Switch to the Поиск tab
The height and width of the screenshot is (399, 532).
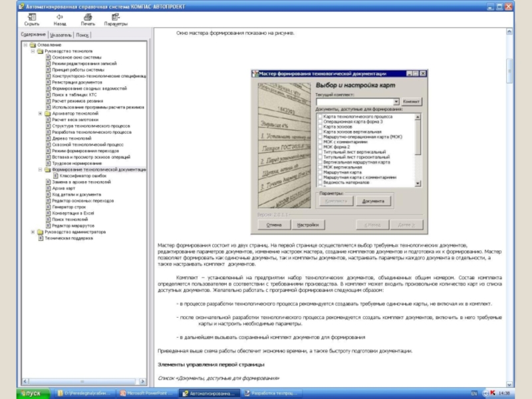(82, 35)
